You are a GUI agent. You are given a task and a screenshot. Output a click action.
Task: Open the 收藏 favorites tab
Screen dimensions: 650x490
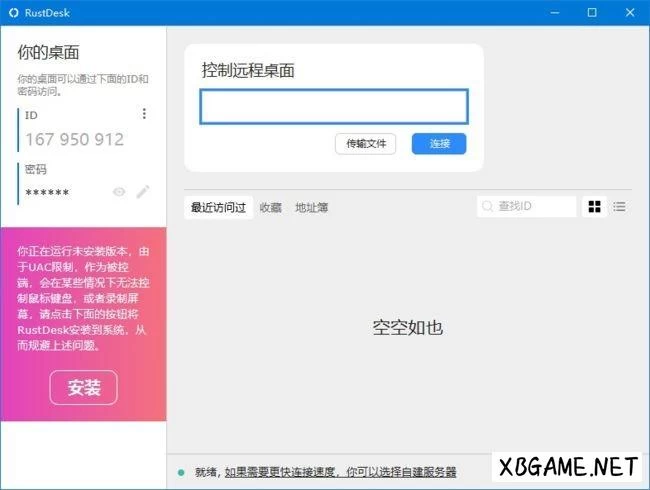(270, 208)
